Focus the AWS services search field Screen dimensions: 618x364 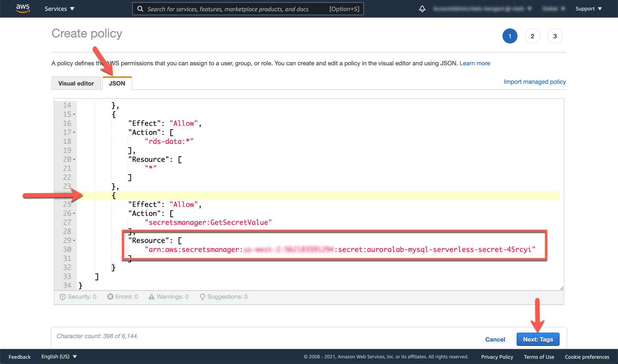236,9
